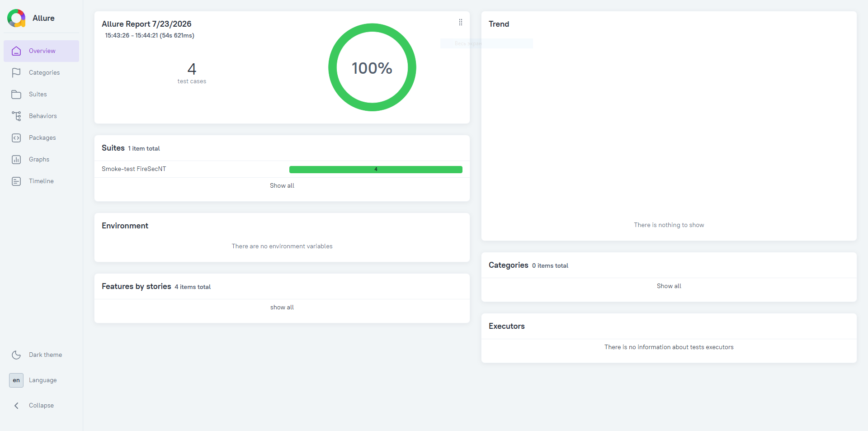The width and height of the screenshot is (868, 431).
Task: Click the Language label in sidebar
Action: tap(43, 380)
